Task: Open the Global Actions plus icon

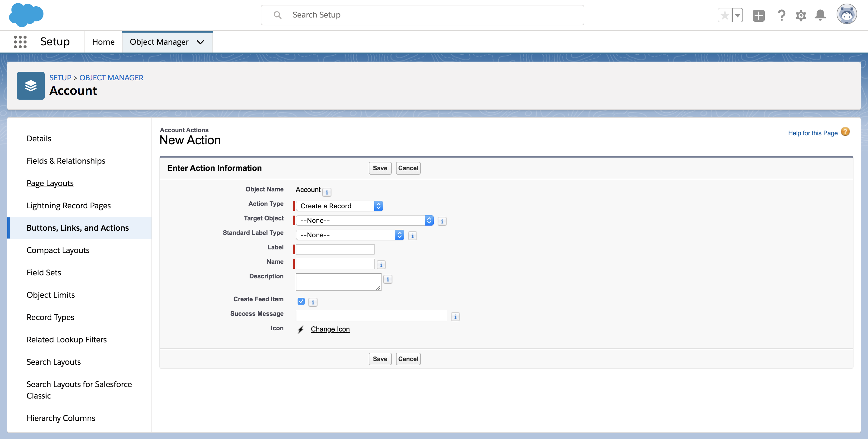Action: click(x=758, y=15)
